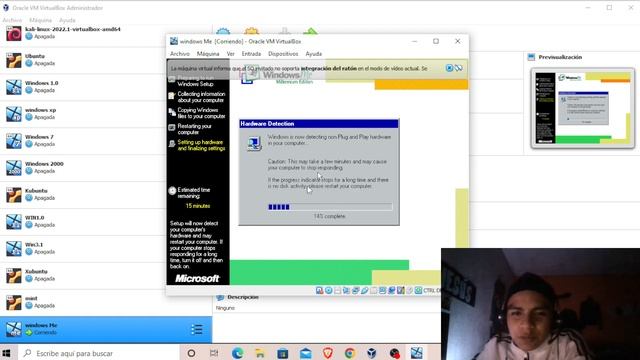Click the "integración del ratón" bold notification text
This screenshot has height=360, width=640.
pos(329,69)
